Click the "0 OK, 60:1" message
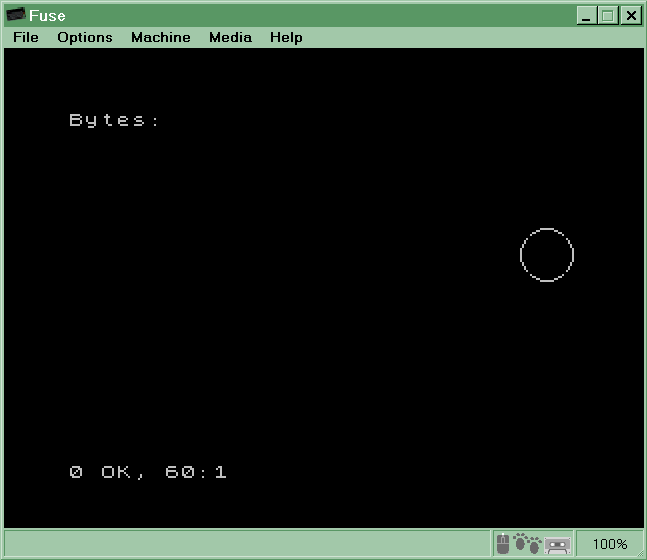647x560 pixels. point(148,472)
